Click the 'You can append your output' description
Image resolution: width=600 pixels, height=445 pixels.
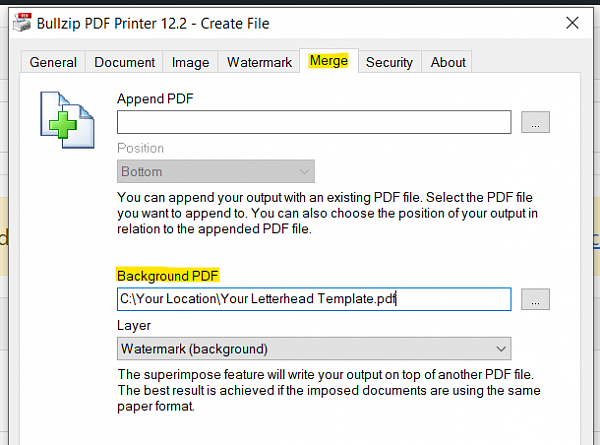pos(327,213)
